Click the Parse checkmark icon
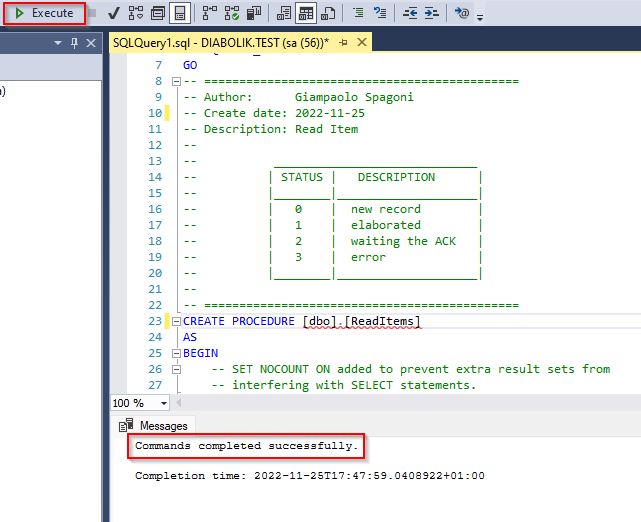The height and width of the screenshot is (522, 641). coord(113,13)
